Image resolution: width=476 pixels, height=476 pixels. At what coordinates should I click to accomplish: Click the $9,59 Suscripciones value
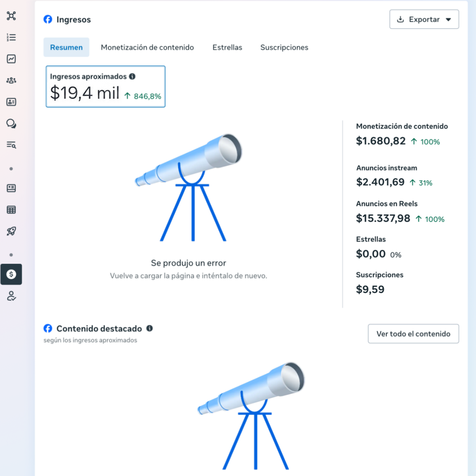pos(370,289)
